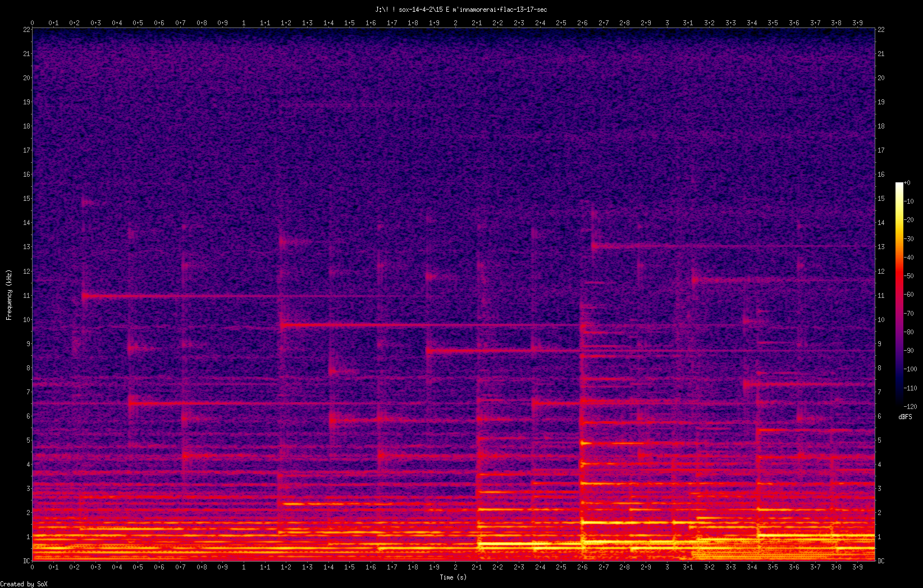The image size is (923, 588).
Task: Click the "16" tick on the right frequency axis
Action: (881, 174)
